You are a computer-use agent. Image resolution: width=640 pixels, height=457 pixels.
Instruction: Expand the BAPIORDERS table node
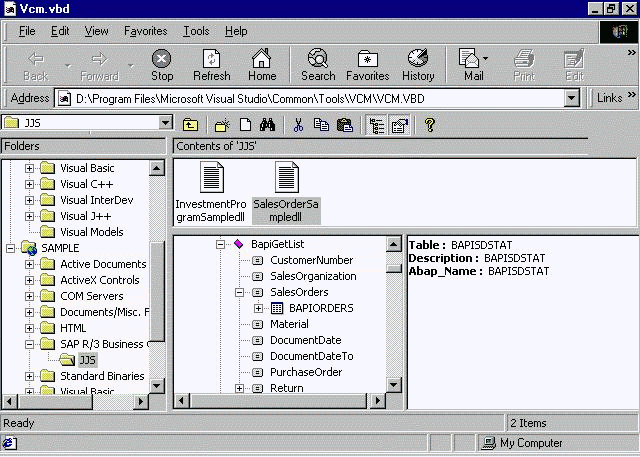(x=258, y=308)
